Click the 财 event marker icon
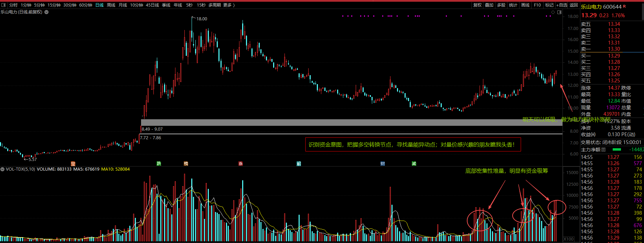The width and height of the screenshot is (644, 243). click(x=383, y=163)
